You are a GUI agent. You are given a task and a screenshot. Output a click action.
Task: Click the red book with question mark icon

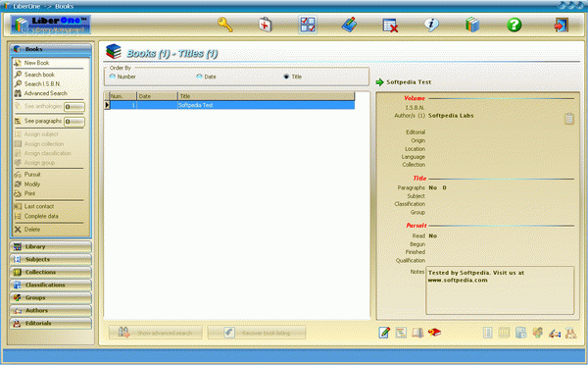(434, 333)
